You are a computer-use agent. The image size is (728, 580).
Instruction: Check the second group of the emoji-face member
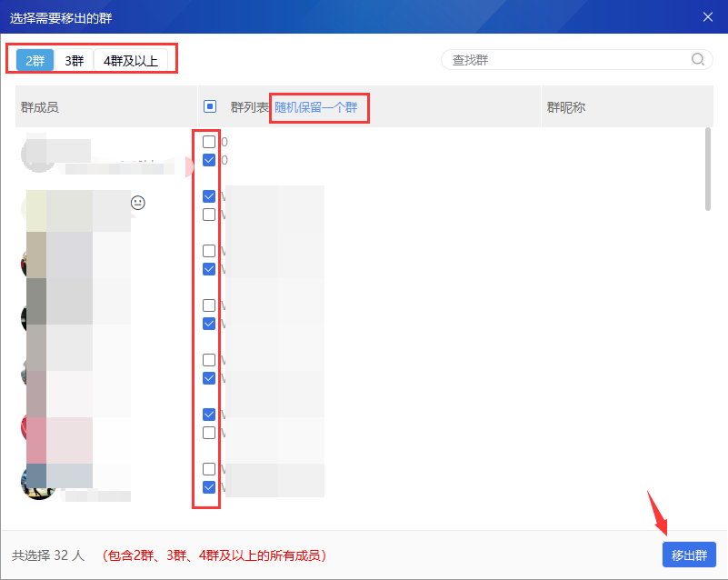click(209, 215)
